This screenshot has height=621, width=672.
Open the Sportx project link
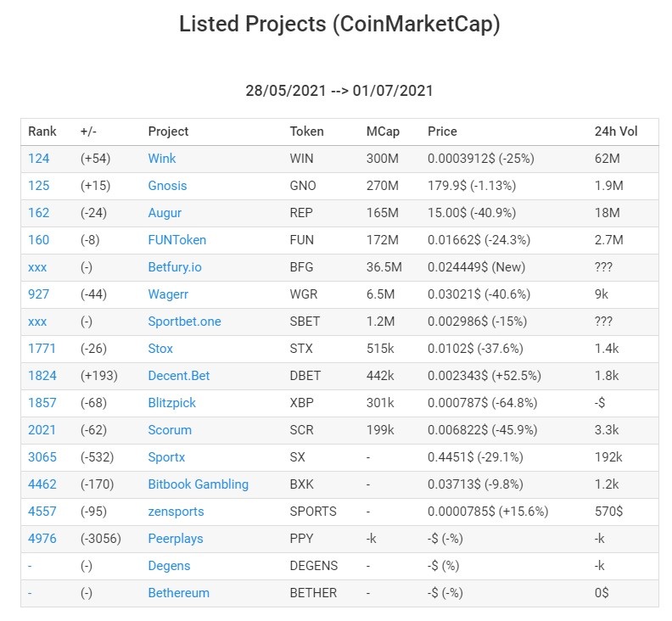(x=166, y=457)
